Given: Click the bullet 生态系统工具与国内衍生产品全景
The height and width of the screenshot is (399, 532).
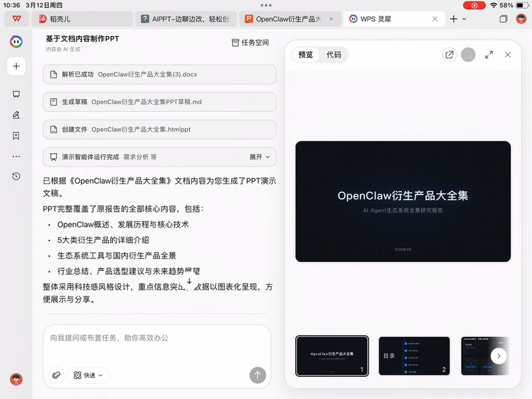Looking at the screenshot, I should (x=117, y=256).
